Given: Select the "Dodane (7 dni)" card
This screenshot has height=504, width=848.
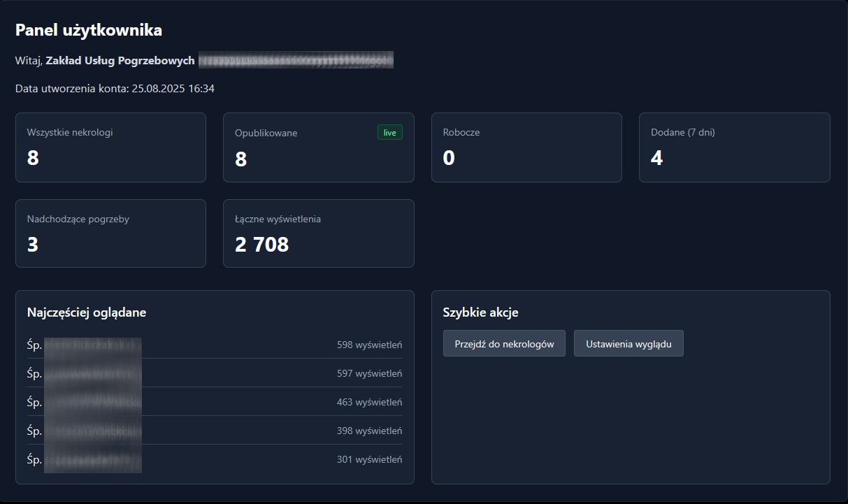Looking at the screenshot, I should click(x=734, y=147).
